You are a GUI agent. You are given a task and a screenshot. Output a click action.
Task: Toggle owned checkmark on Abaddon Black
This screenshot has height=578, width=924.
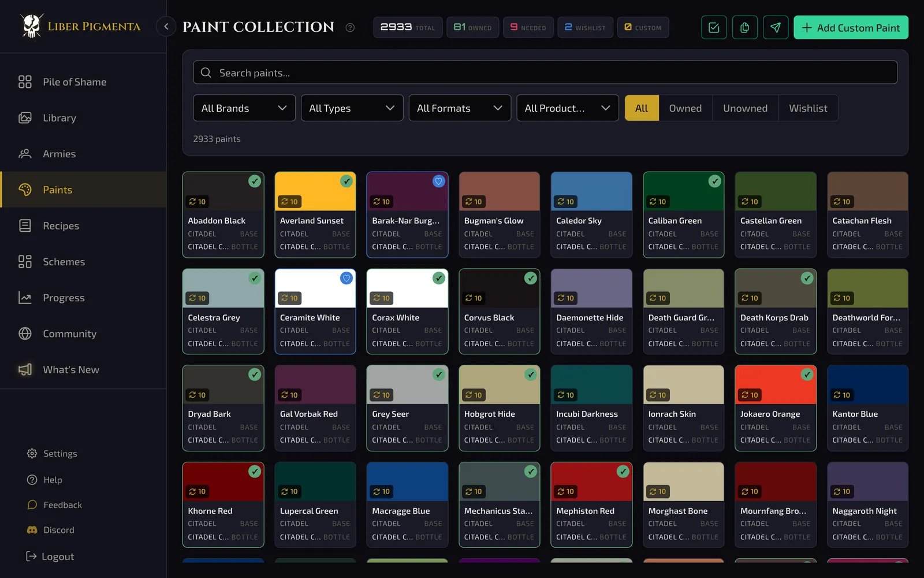tap(255, 181)
